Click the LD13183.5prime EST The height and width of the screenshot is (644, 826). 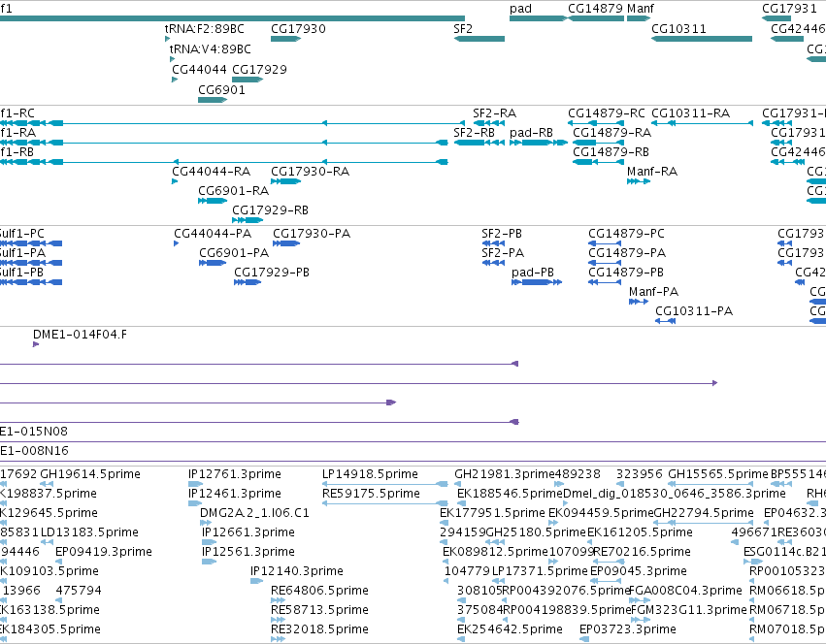coord(48,542)
